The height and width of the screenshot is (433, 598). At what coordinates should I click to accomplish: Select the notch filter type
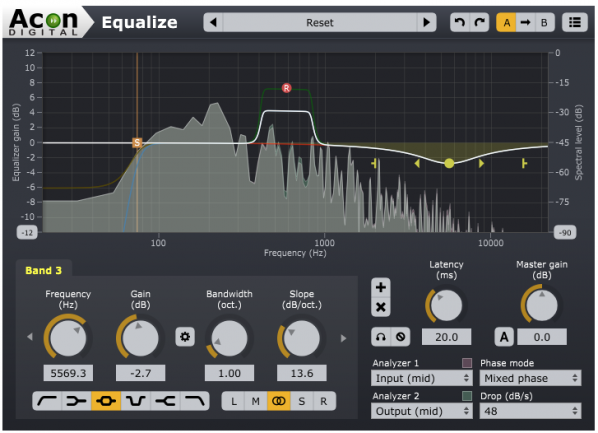[x=136, y=401]
